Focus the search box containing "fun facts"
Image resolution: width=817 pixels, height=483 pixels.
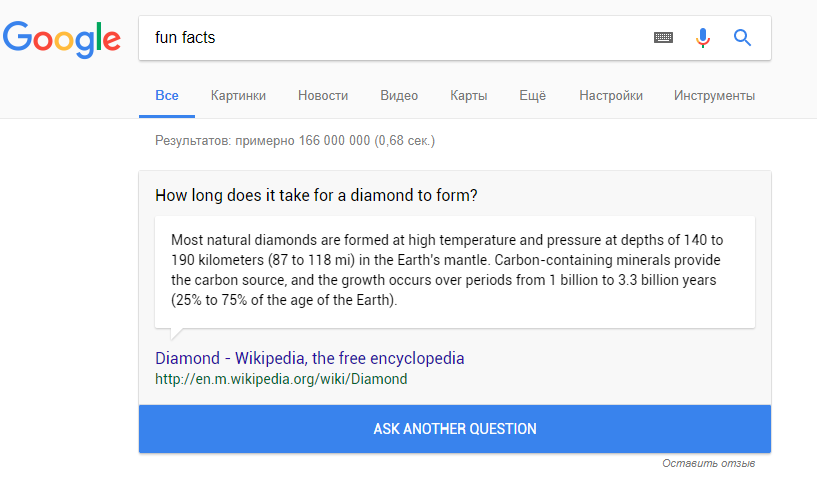tap(390, 38)
